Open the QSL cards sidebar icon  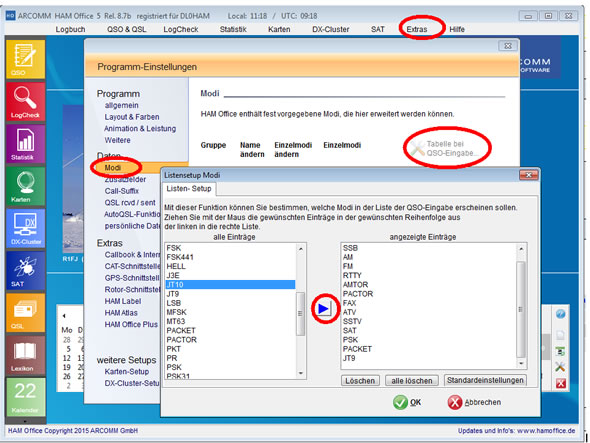pyautogui.click(x=25, y=312)
